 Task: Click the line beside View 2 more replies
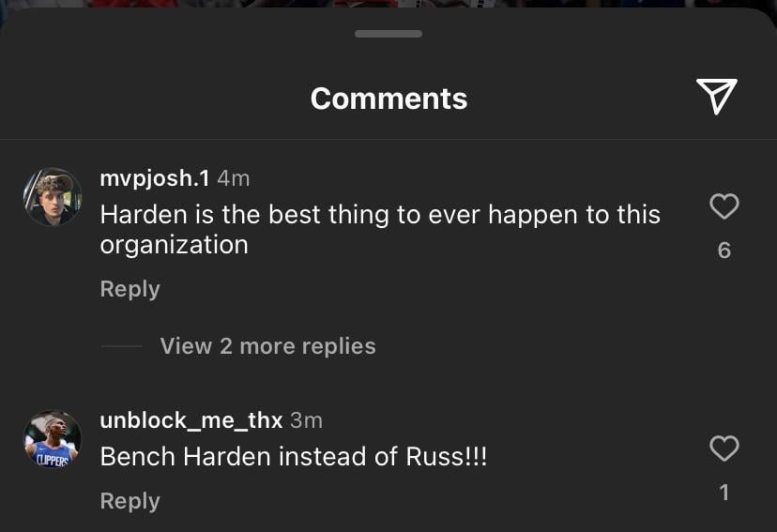(122, 346)
